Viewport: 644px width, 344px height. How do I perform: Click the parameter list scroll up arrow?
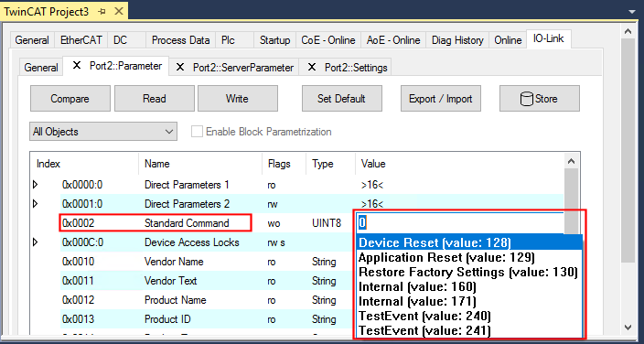coord(572,161)
